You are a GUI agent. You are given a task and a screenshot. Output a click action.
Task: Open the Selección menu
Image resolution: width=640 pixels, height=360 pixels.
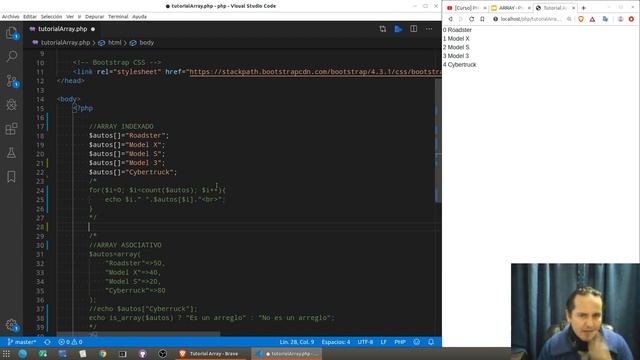click(x=51, y=17)
